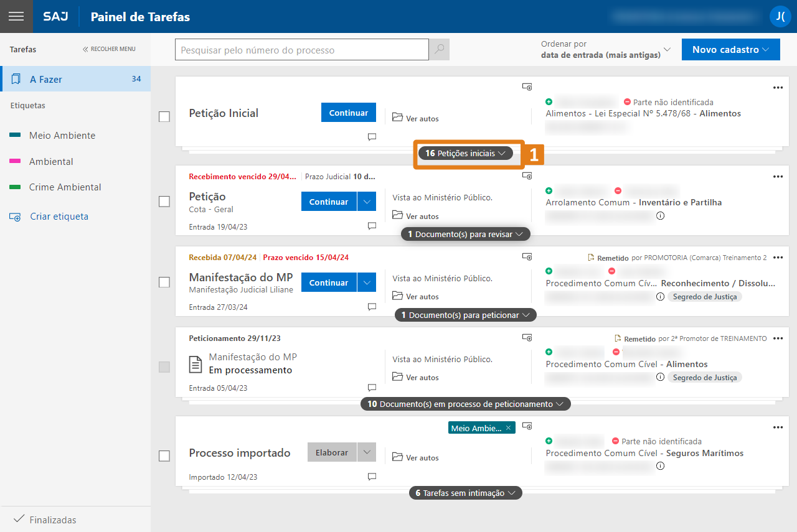Open dropdown arrow beside Petição Continuar button
Viewport: 797px width, 532px height.
click(367, 202)
